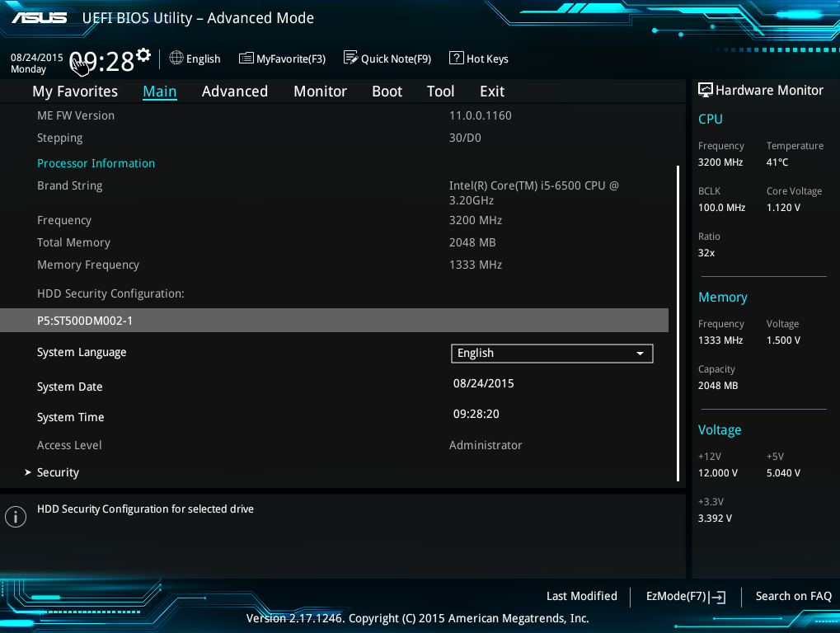840x633 pixels.
Task: Click the Memory heading in Hardware Monitor
Action: [x=723, y=298]
